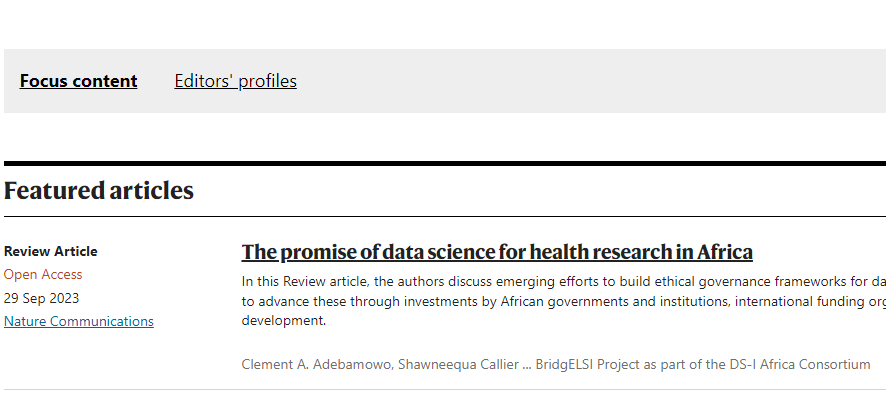Screen dimensions: 886x408
Task: Click the Open Access label
Action: click(43, 274)
